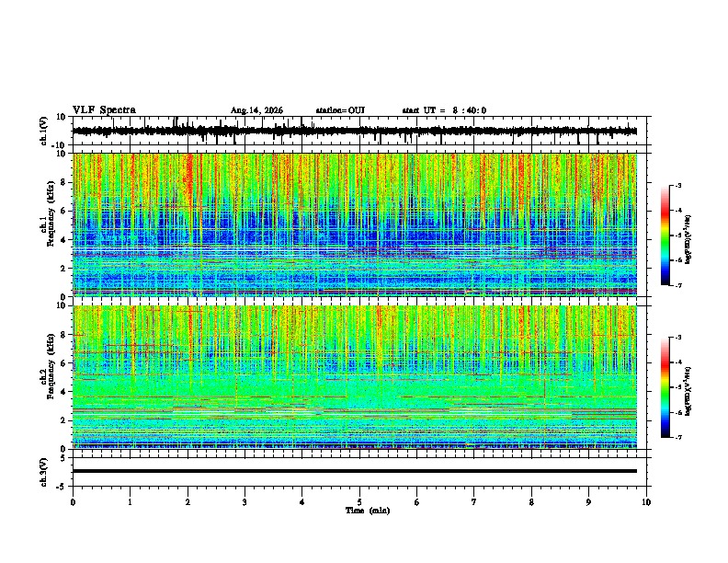Select ch.1 "Frequency (kHz)" axis label
This screenshot has width=728, height=563.
(51, 213)
